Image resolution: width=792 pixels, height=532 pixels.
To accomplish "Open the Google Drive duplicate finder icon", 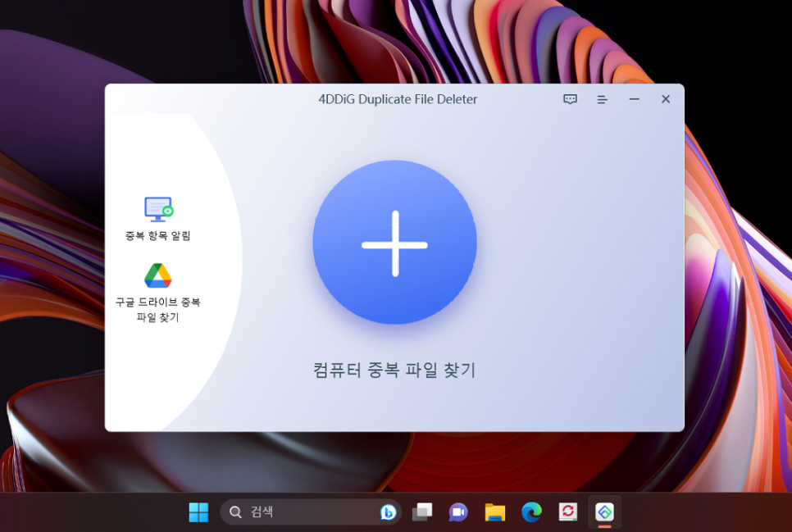I will pyautogui.click(x=158, y=275).
